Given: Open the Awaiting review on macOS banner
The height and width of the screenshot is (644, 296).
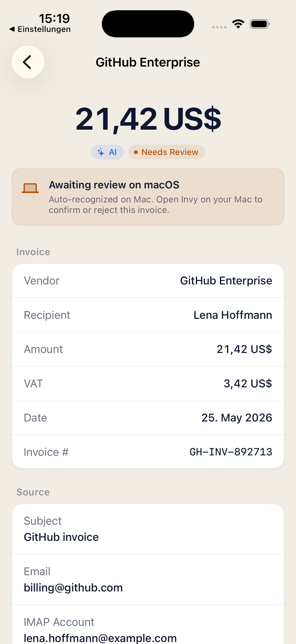Looking at the screenshot, I should point(148,197).
